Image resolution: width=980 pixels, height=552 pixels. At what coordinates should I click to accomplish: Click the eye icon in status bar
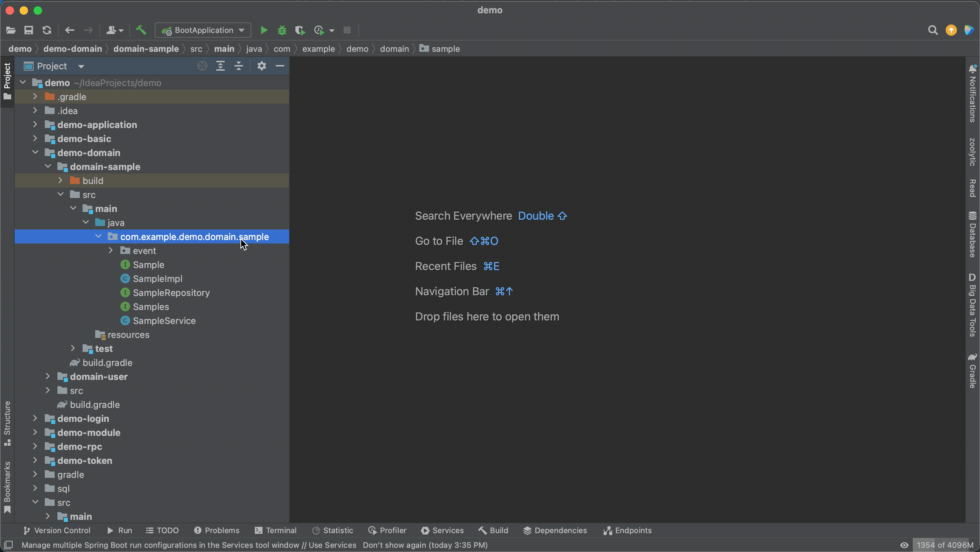(904, 545)
